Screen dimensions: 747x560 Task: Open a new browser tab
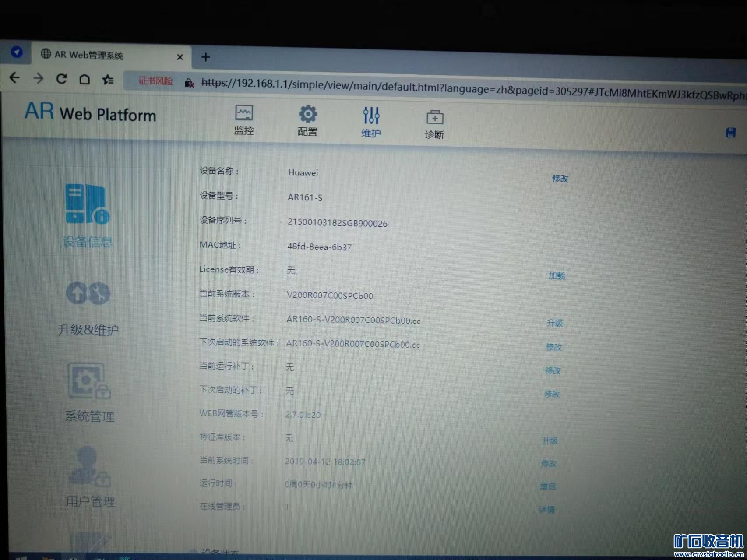pos(205,57)
